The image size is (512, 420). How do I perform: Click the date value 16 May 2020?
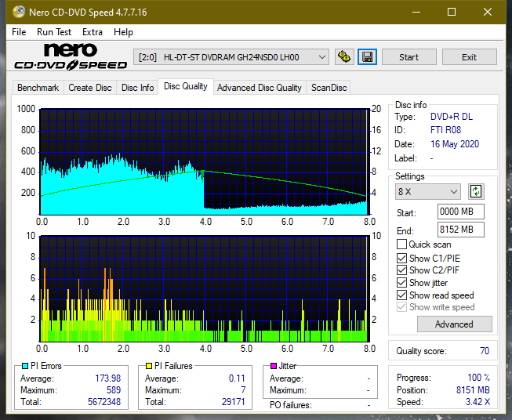point(455,144)
